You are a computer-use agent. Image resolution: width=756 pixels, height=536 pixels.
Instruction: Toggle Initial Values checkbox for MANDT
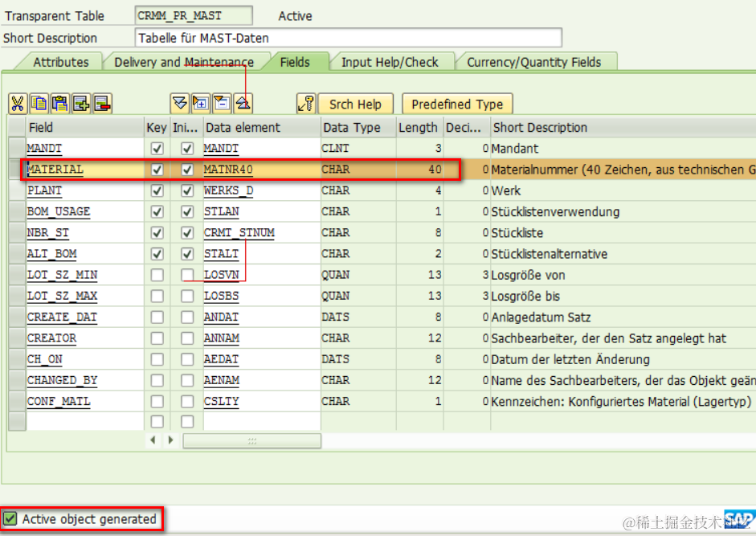(187, 148)
